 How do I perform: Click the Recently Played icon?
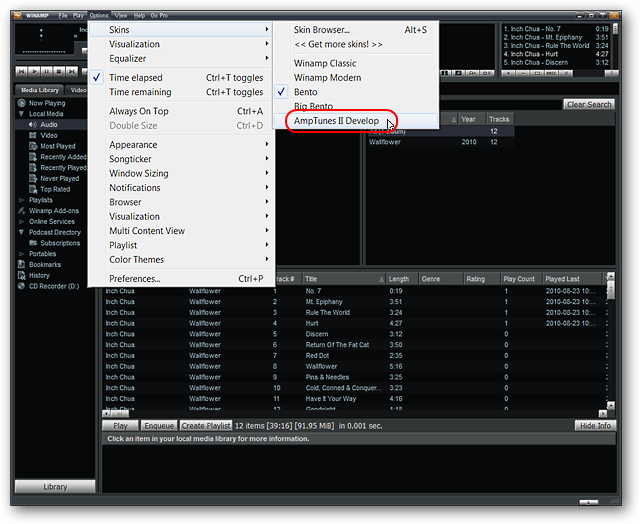33,168
